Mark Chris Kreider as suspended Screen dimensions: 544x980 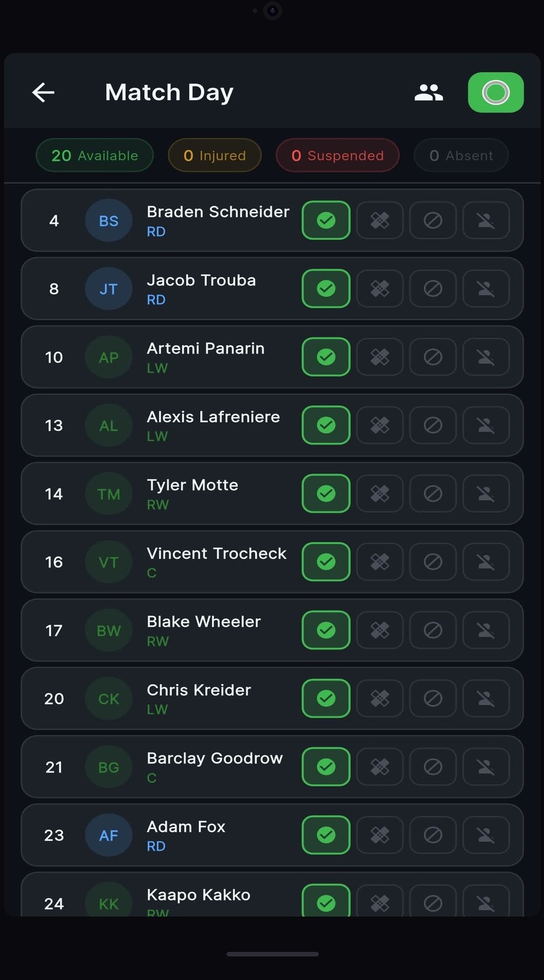tap(433, 698)
